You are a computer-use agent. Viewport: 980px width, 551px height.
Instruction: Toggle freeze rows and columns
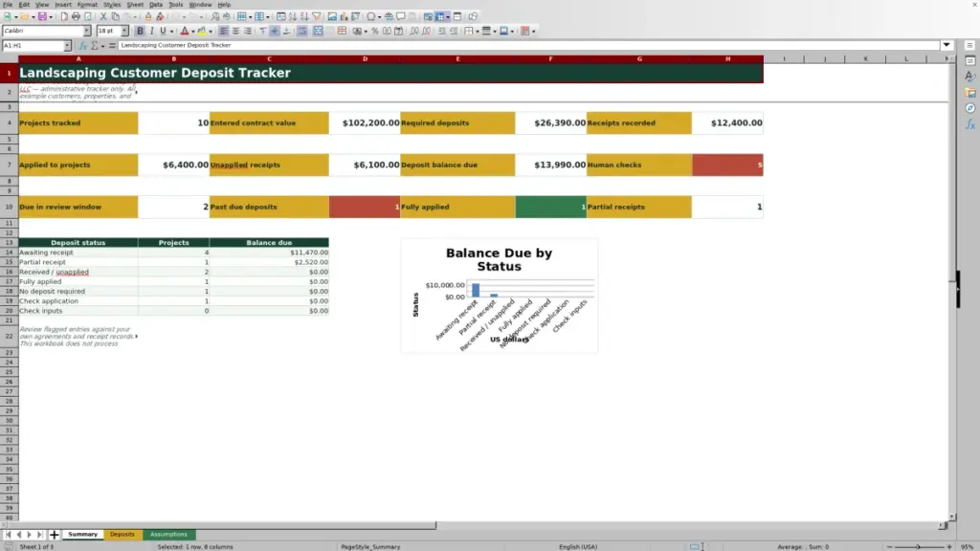440,17
